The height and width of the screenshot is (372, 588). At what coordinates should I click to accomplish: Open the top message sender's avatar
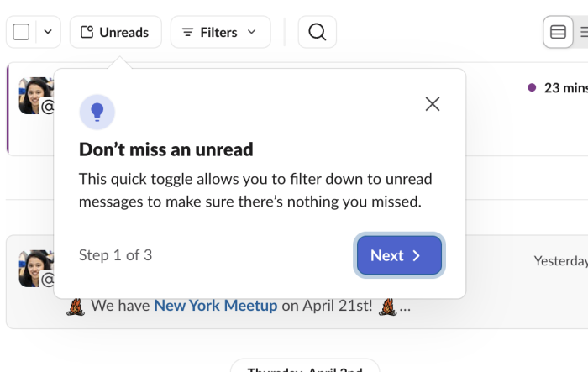[x=35, y=94]
